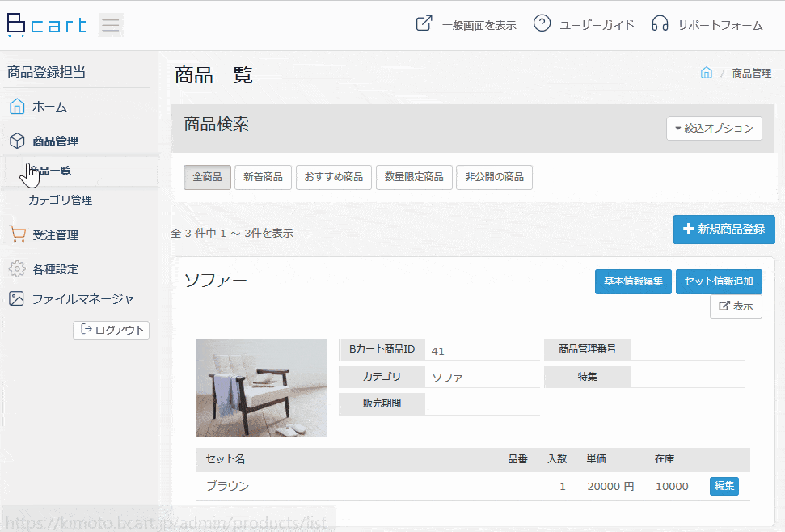Click the cart icon for 受注管理

click(x=17, y=234)
